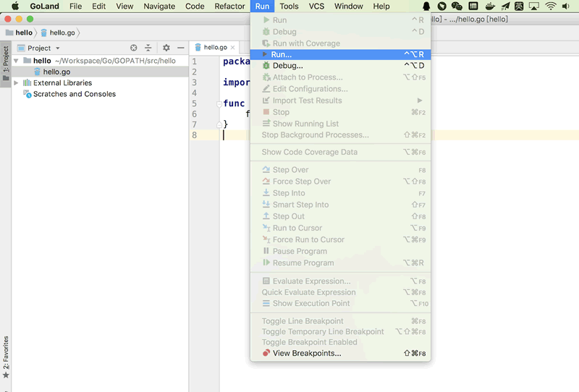Hide the Project panel with minimize icon
The width and height of the screenshot is (579, 392).
[179, 48]
